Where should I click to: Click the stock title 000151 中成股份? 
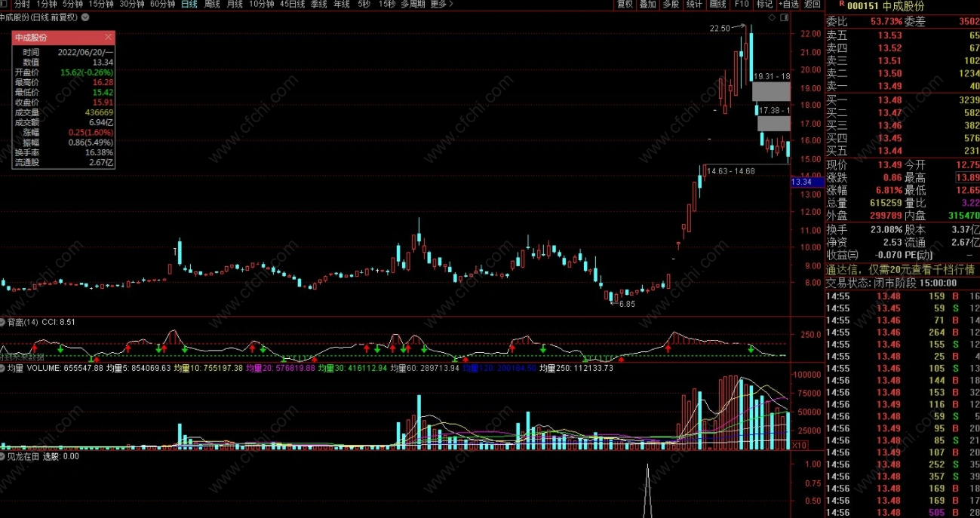(x=886, y=6)
